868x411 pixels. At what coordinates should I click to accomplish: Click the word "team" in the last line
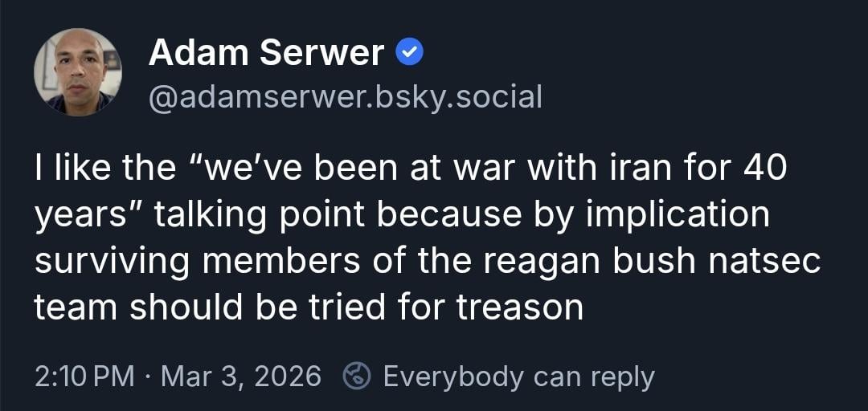pos(78,307)
